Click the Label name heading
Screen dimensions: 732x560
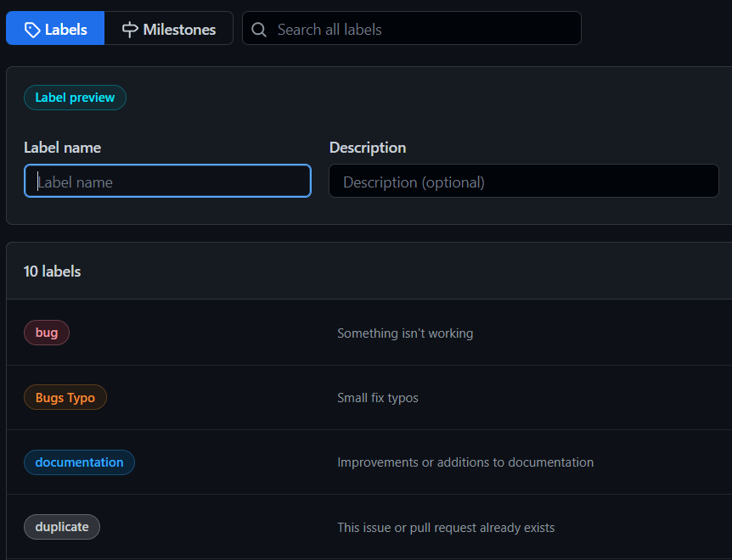(62, 147)
